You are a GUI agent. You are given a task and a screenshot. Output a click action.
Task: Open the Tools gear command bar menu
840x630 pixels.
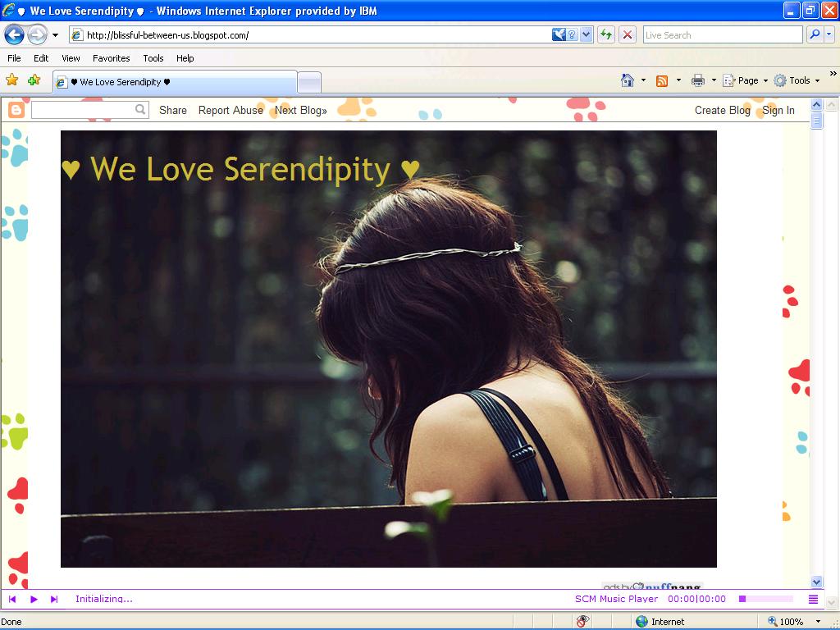[x=797, y=81]
